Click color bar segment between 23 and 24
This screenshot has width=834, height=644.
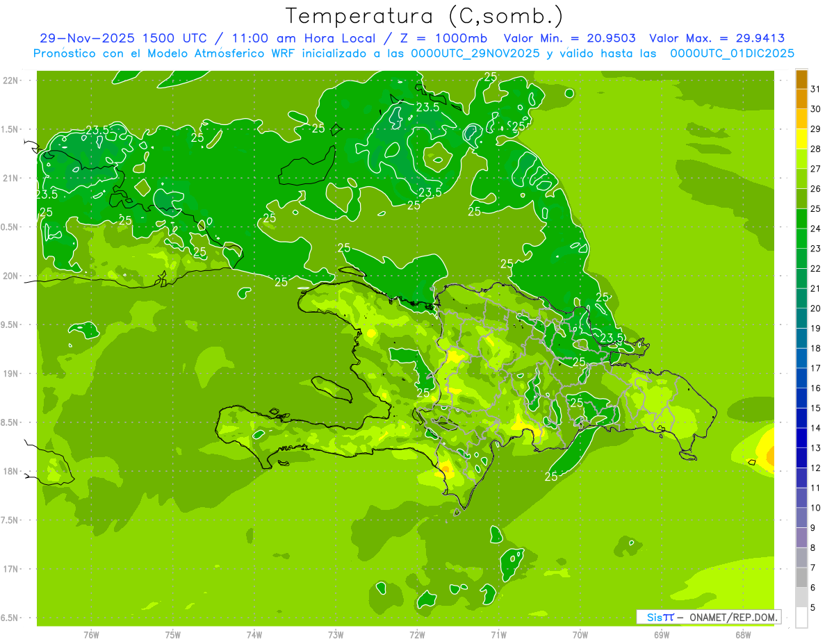click(x=801, y=238)
